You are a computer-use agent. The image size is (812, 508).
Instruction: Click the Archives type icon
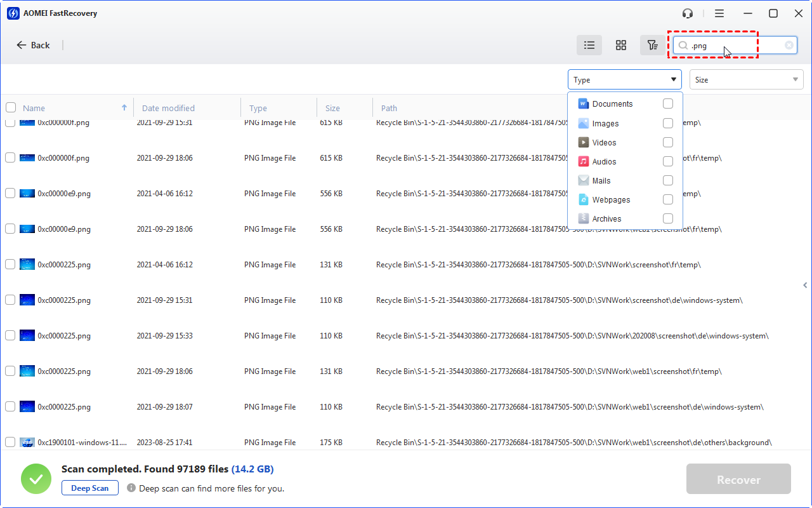583,218
